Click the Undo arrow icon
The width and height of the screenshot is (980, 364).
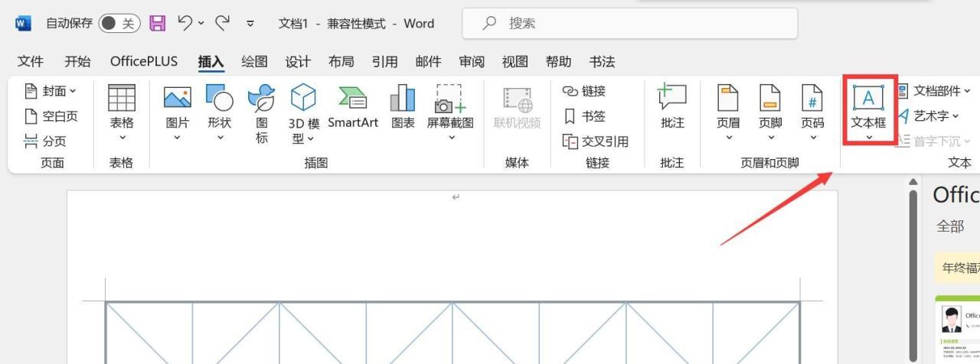pos(185,24)
